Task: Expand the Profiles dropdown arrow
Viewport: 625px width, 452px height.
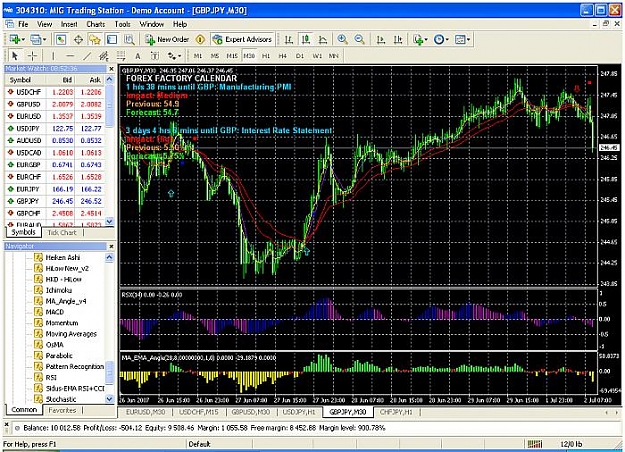Action: 44,39
